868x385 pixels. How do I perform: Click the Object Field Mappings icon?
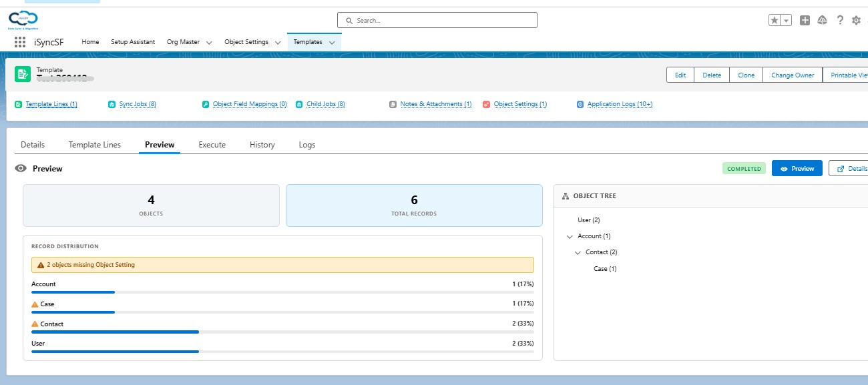click(x=206, y=104)
